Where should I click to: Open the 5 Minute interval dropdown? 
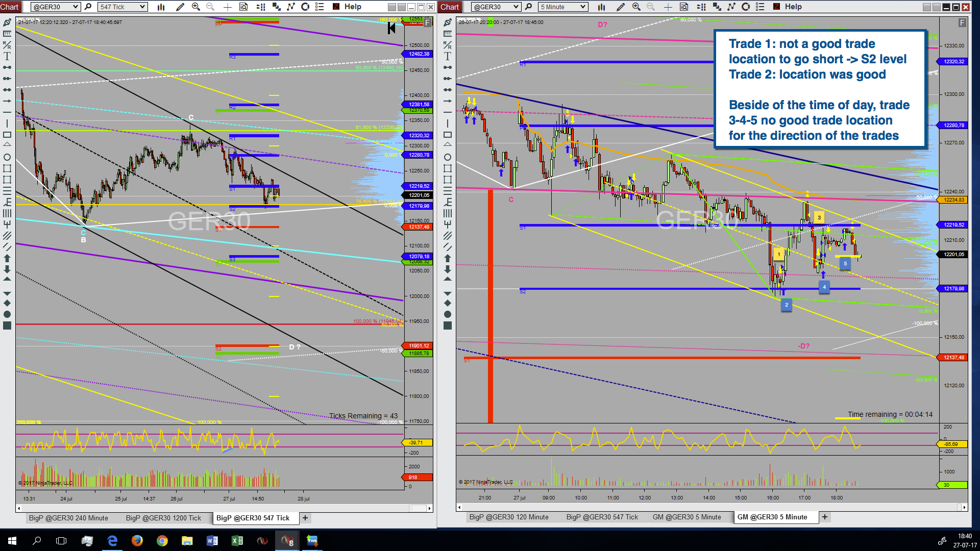pos(563,7)
